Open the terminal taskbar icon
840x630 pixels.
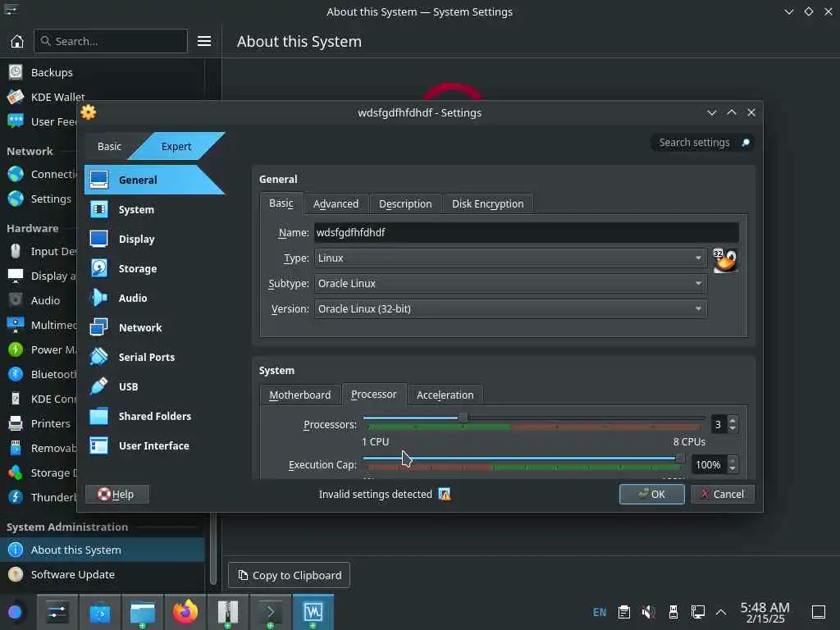click(271, 612)
